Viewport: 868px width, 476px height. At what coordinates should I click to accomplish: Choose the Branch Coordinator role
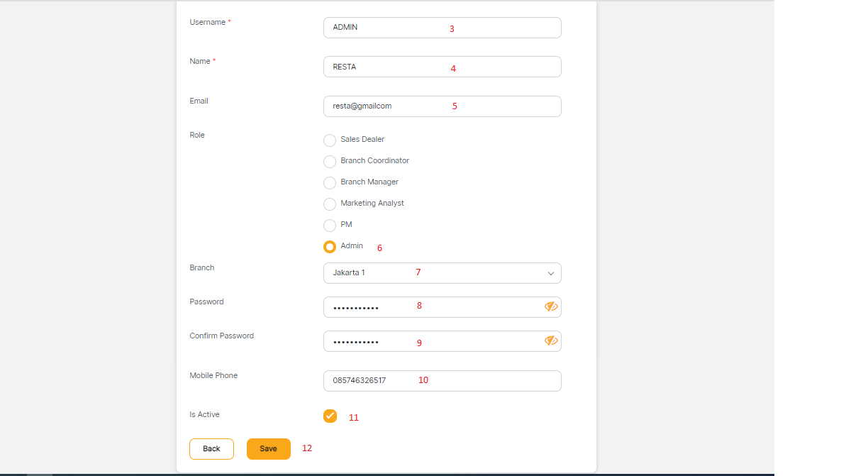tap(330, 162)
